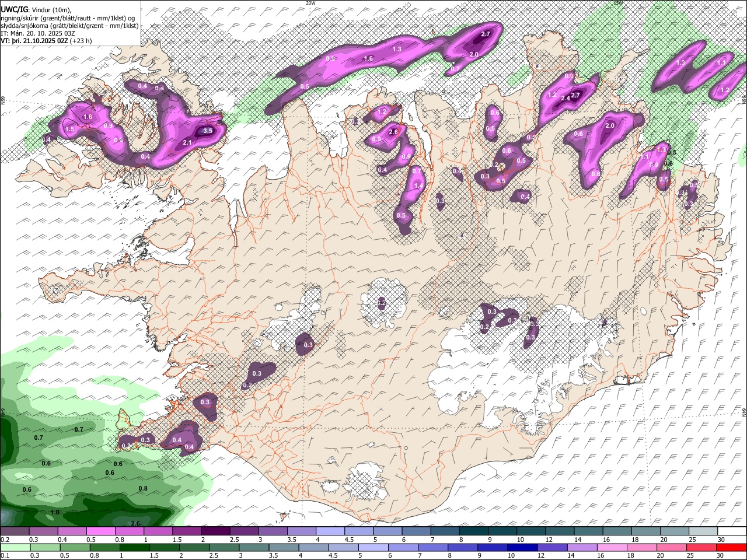Click the 12 label in the upper snow scale
The width and height of the screenshot is (747, 560).
click(549, 540)
